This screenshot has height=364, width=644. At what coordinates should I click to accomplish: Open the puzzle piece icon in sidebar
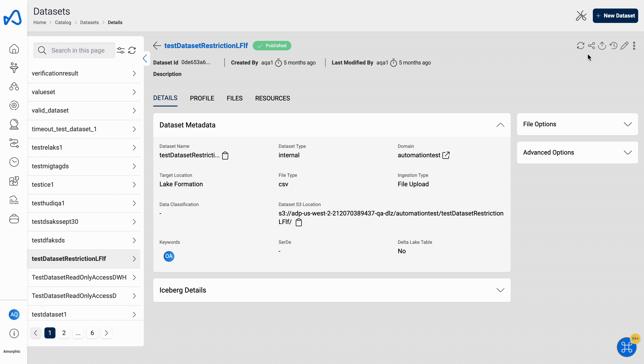point(14,181)
